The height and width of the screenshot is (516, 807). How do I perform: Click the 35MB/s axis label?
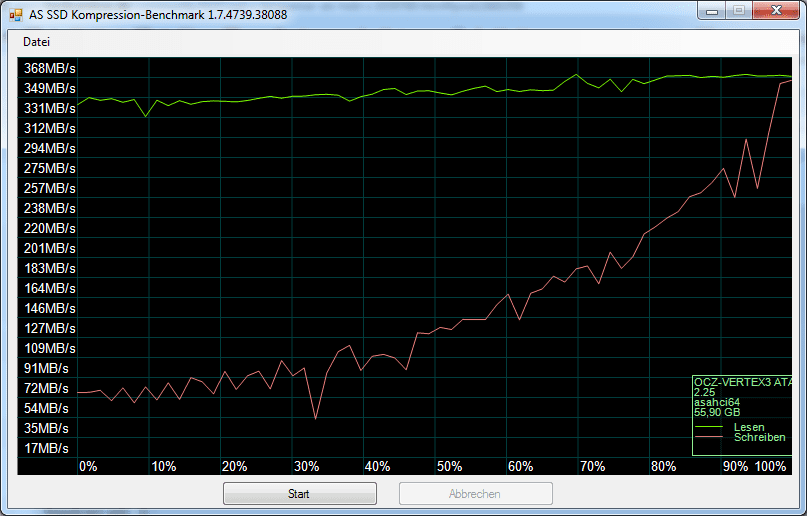[x=46, y=428]
